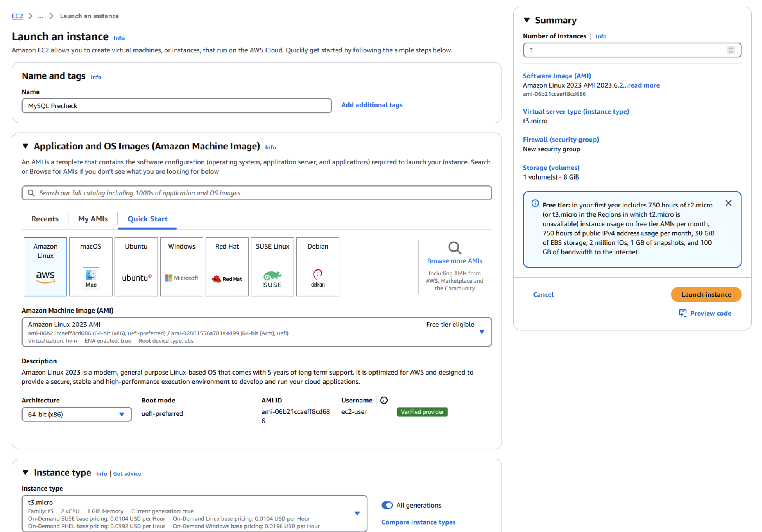The width and height of the screenshot is (762, 532).
Task: Pick the Ubuntu OS image tile
Action: 136,267
